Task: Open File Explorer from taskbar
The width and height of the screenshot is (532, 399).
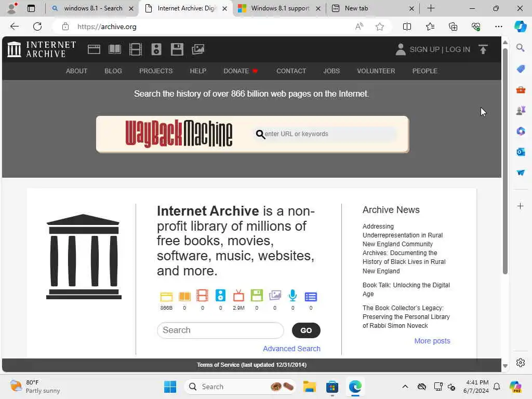Action: point(310,387)
